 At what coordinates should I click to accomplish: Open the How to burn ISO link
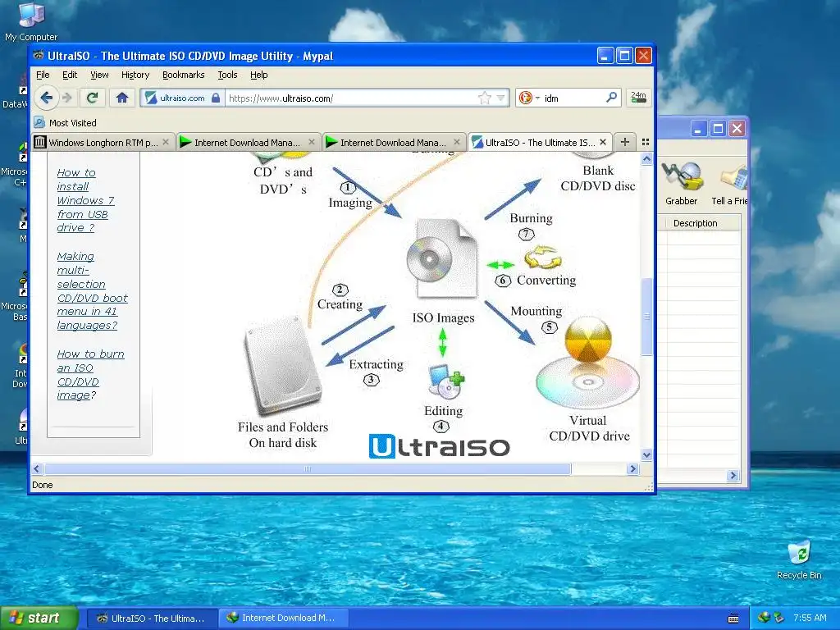click(x=90, y=374)
